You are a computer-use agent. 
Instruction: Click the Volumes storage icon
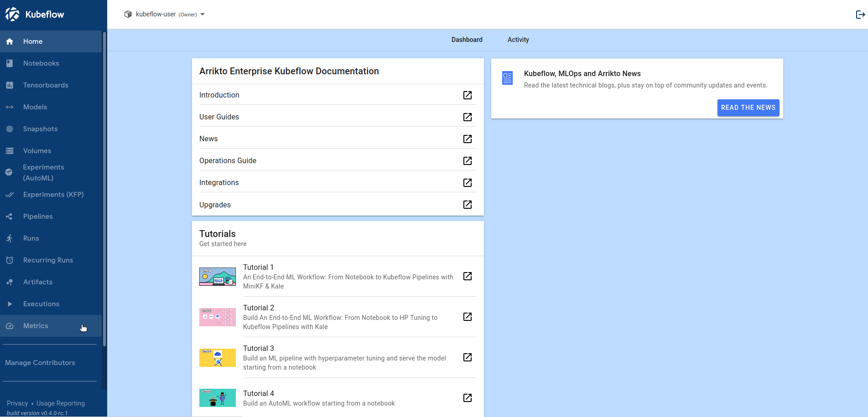click(10, 151)
